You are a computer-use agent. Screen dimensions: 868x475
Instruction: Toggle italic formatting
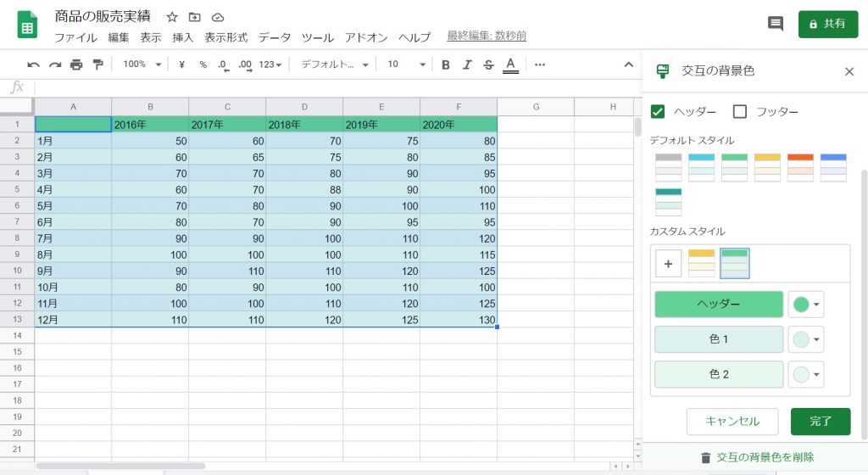tap(467, 64)
